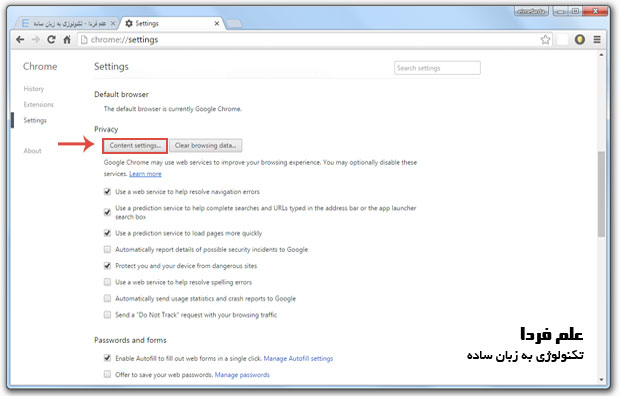Screen dimensions: 620x396
Task: Click the address bar showing chrome://settings
Action: (308, 40)
